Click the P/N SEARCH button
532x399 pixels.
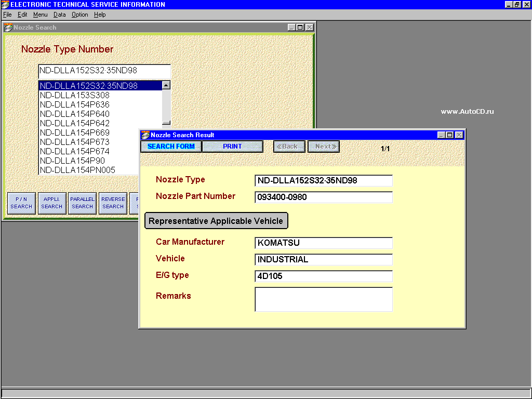[x=21, y=203]
